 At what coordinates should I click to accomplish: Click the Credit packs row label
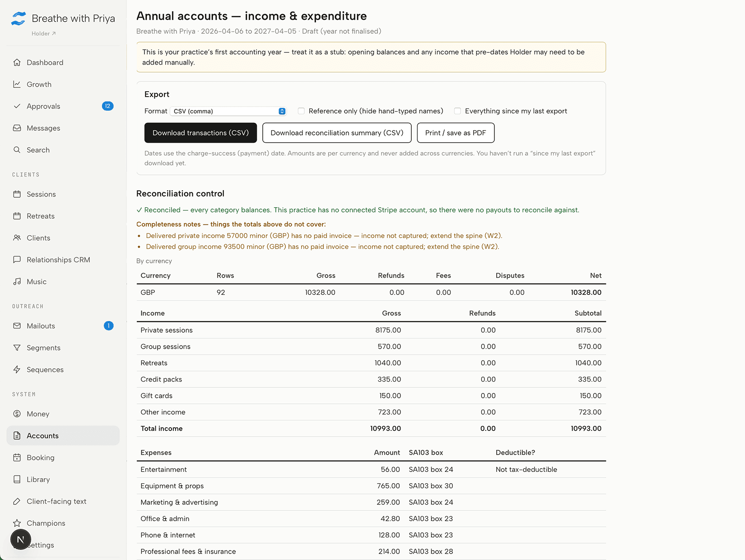(161, 379)
